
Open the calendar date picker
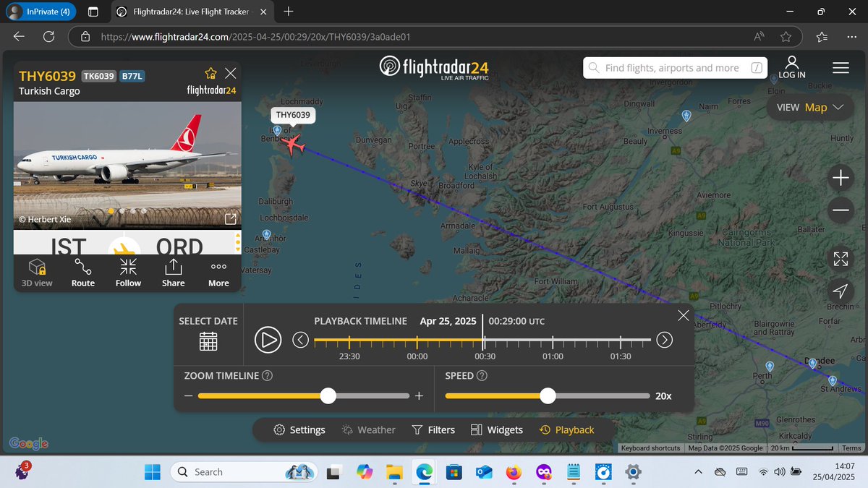[208, 341]
